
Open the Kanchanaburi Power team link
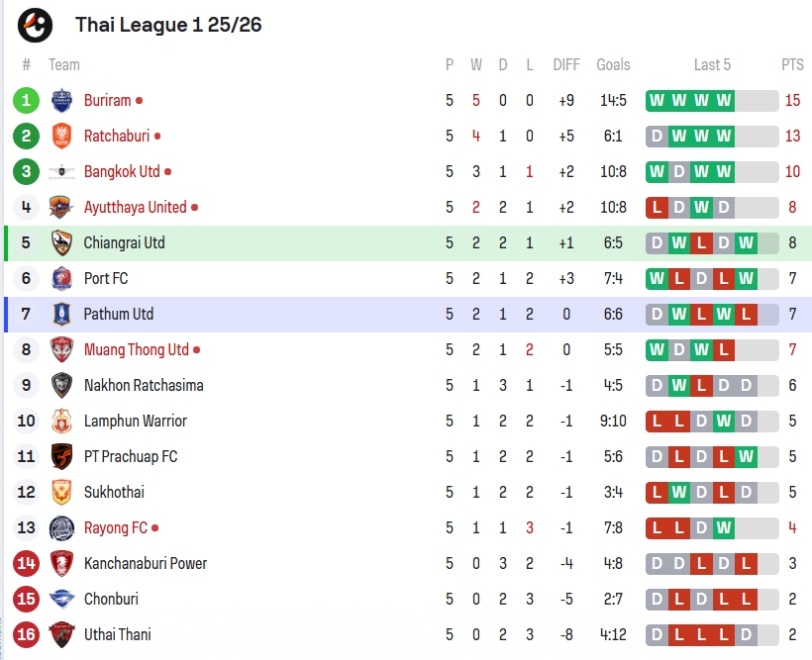pyautogui.click(x=146, y=564)
